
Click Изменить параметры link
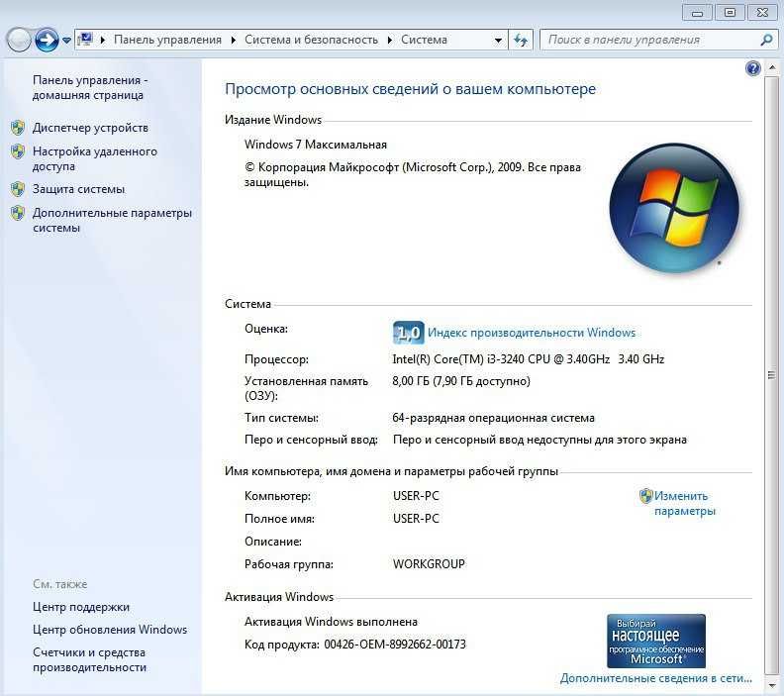click(684, 503)
